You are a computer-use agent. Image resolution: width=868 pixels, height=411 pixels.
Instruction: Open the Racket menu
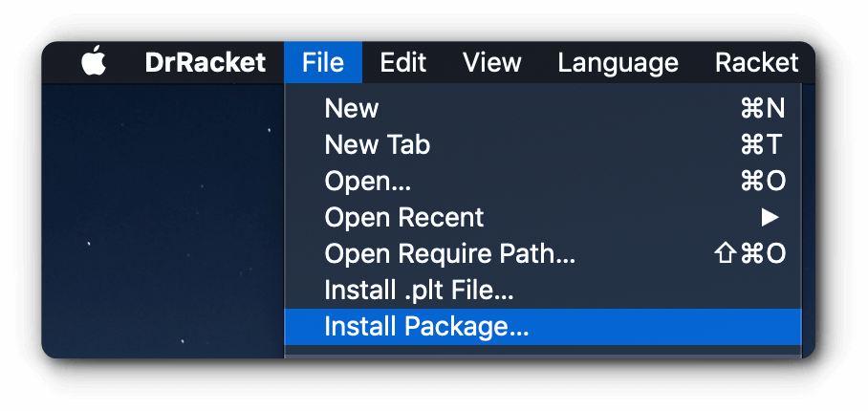pyautogui.click(x=755, y=63)
